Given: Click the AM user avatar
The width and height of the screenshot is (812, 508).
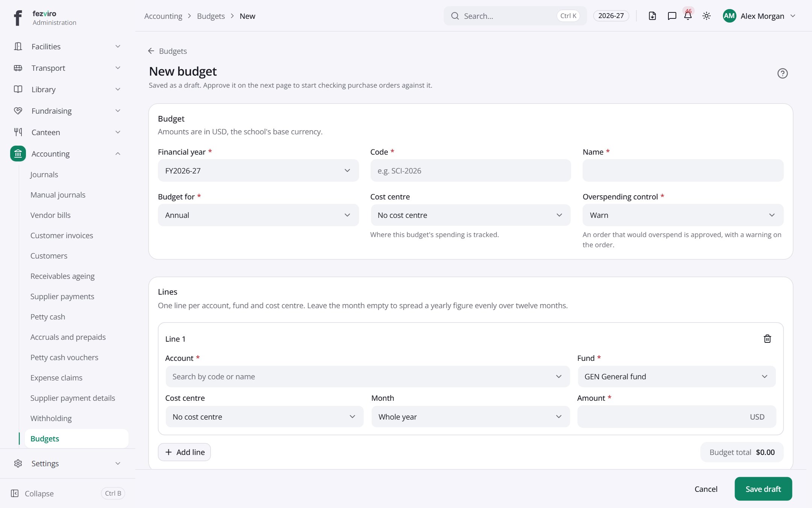Looking at the screenshot, I should click(729, 16).
